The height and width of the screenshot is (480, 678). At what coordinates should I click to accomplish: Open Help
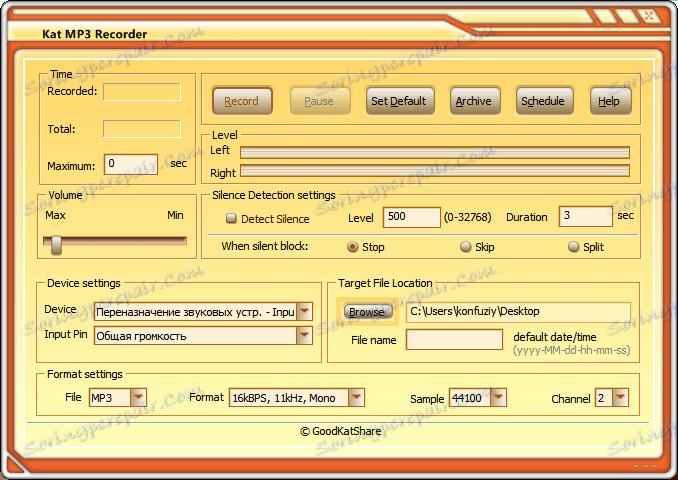609,101
